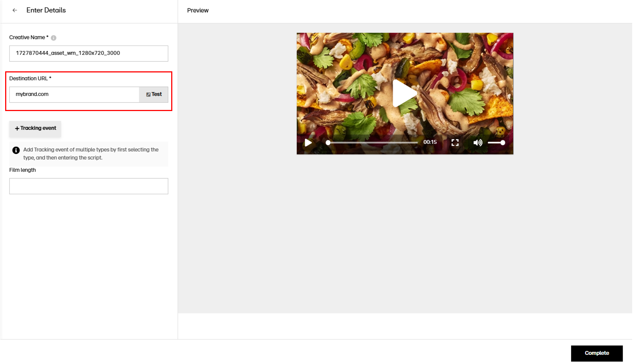Click the volume slider track

[494, 143]
